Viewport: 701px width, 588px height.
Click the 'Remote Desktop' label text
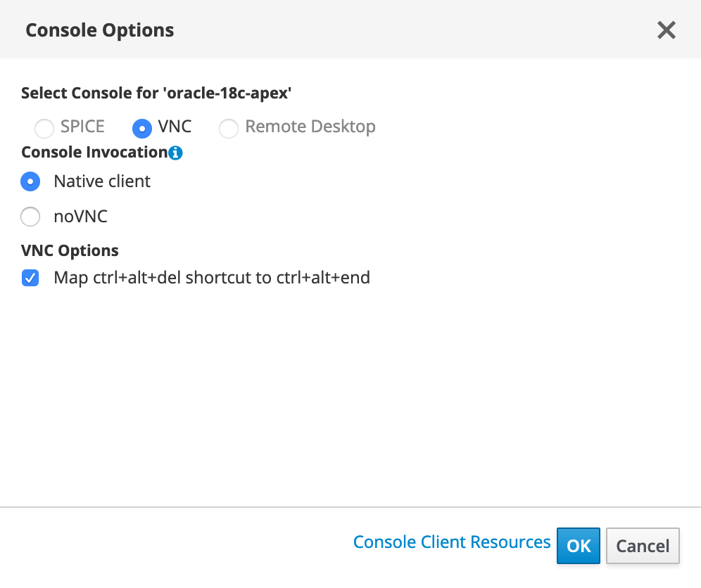coord(310,127)
